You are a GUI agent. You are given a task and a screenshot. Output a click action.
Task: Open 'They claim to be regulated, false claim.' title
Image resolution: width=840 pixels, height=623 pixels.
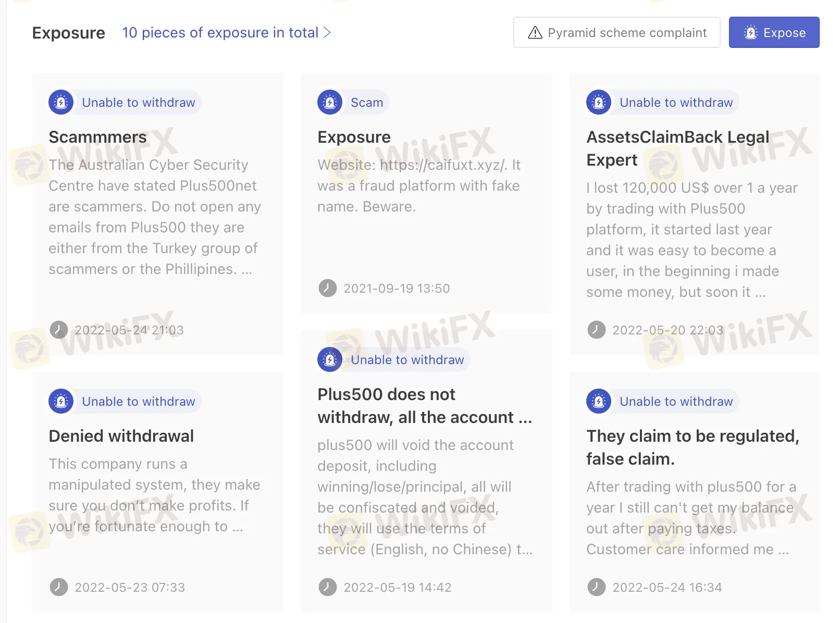click(693, 447)
